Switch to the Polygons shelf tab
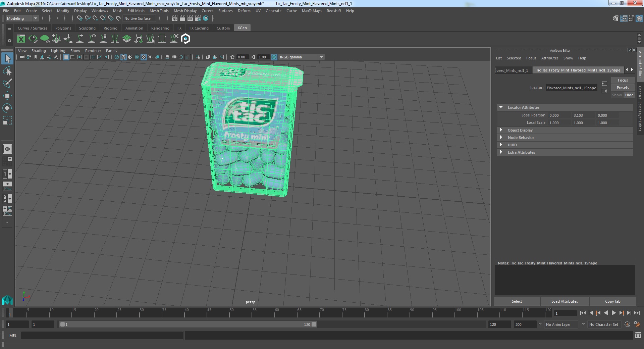This screenshot has height=349, width=644. tap(63, 28)
